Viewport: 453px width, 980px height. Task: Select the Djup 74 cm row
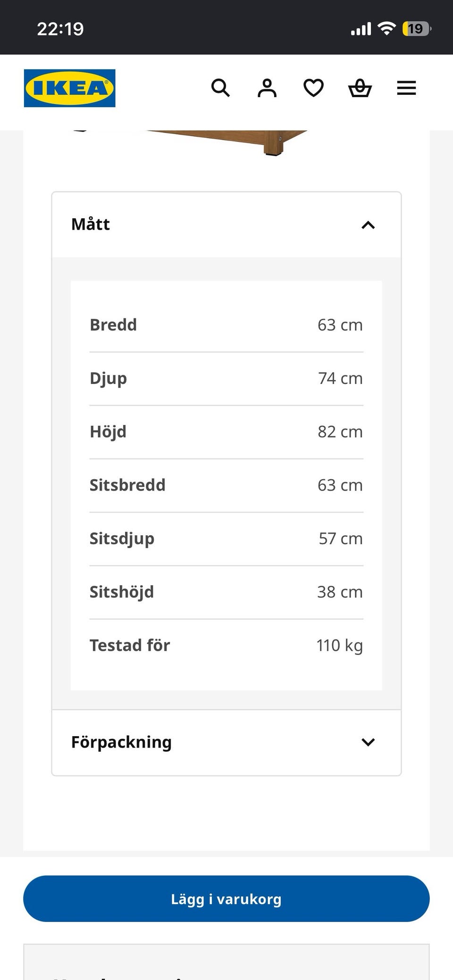pos(226,379)
